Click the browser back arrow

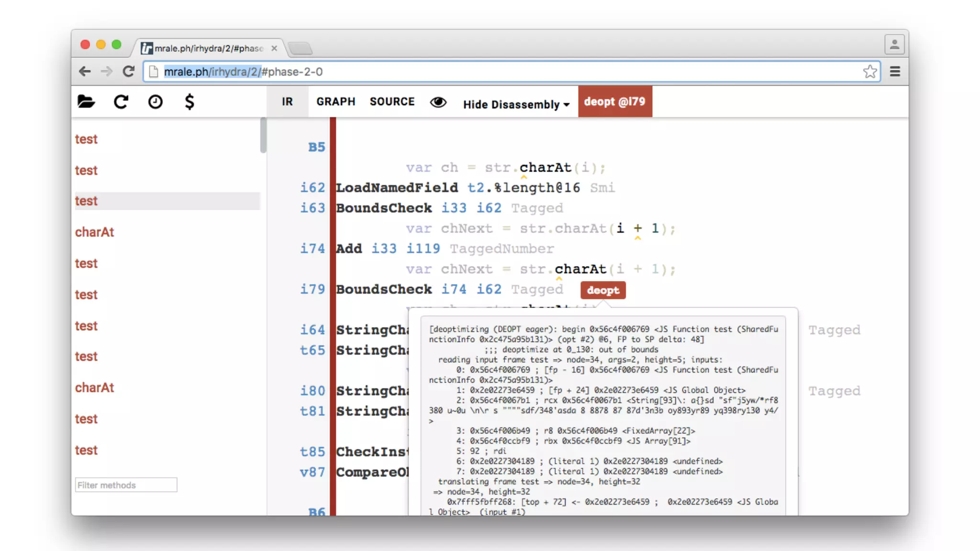pyautogui.click(x=85, y=72)
